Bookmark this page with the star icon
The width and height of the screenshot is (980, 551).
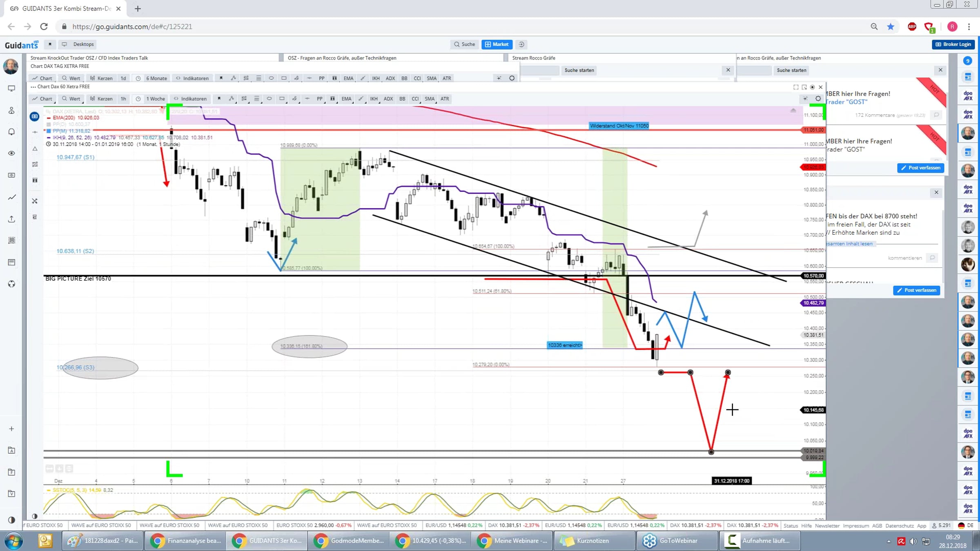(x=891, y=27)
